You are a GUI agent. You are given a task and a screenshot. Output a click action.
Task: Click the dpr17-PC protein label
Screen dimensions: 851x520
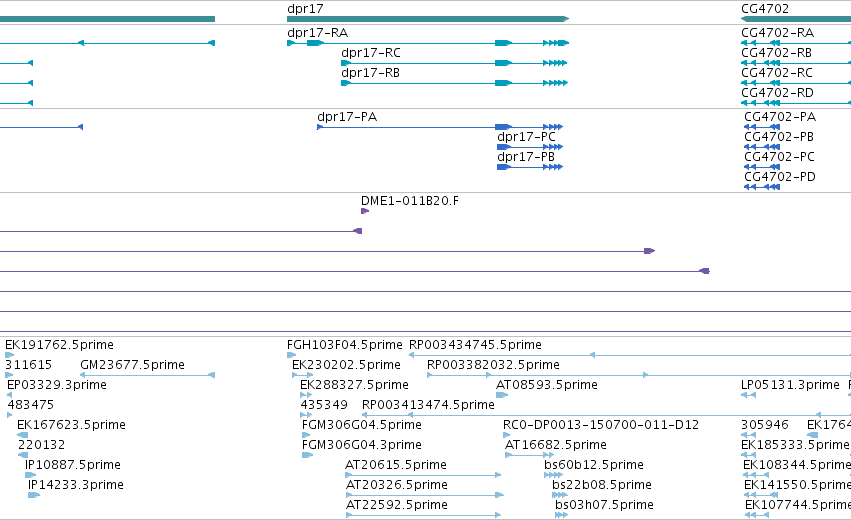526,137
